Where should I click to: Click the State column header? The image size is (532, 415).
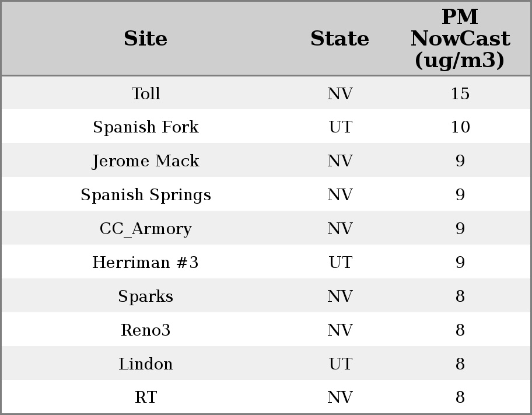click(339, 39)
